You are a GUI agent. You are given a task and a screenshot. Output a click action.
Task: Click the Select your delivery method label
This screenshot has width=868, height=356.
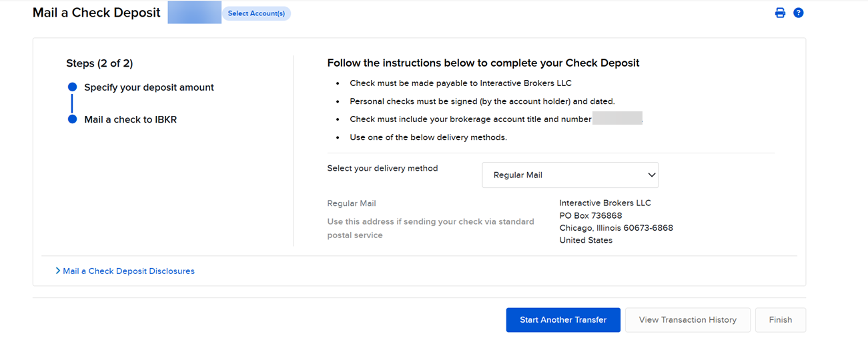point(382,168)
